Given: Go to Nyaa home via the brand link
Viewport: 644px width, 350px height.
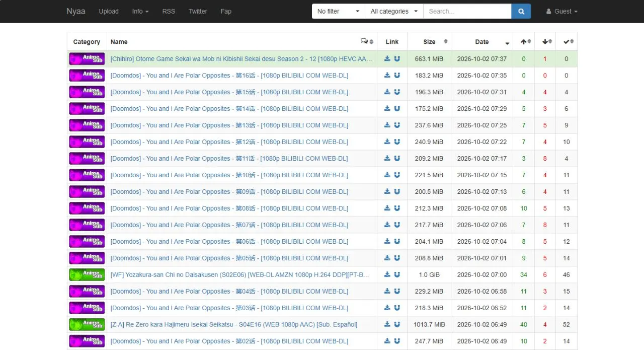Looking at the screenshot, I should (76, 11).
